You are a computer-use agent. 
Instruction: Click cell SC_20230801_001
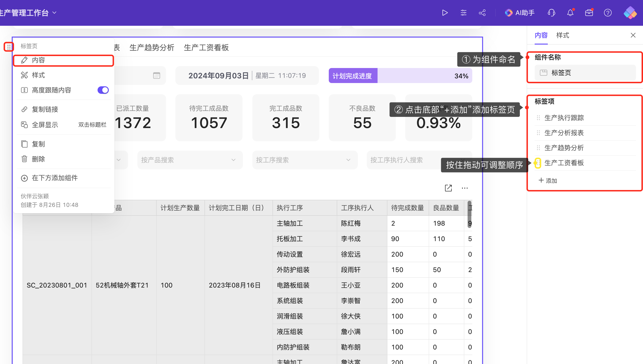coord(57,285)
